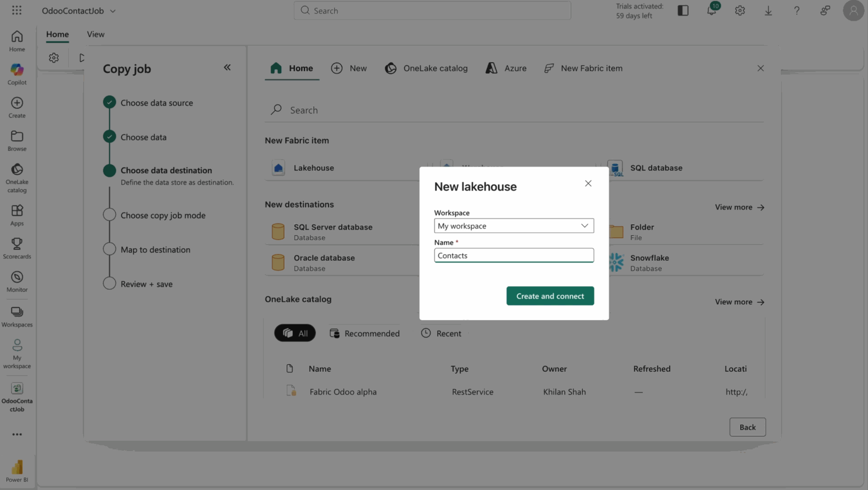Viewport: 868px width, 490px height.
Task: Select the Choose copy job mode step
Action: (163, 215)
